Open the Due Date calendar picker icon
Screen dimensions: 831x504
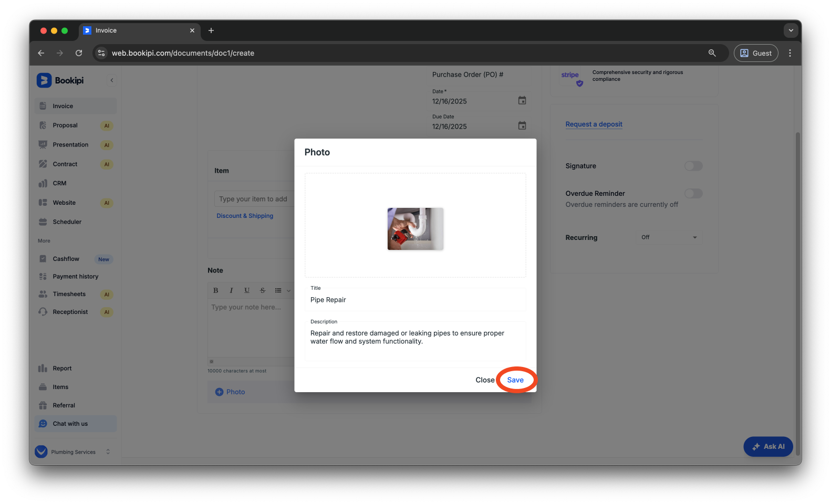522,125
